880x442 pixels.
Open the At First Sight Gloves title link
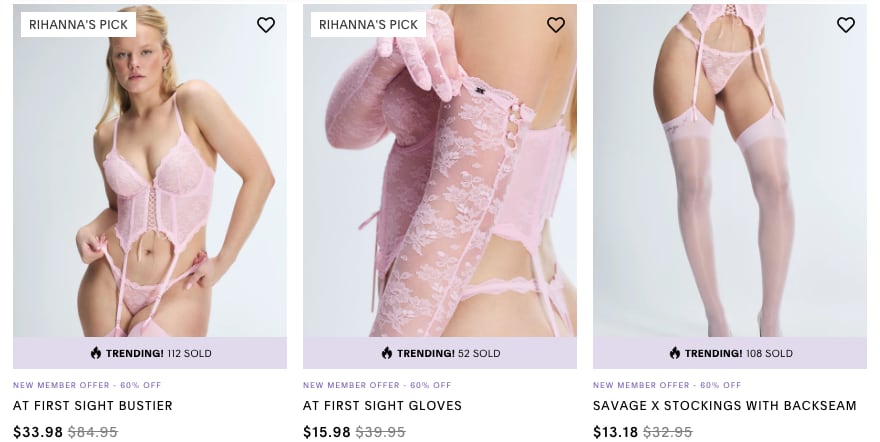pos(382,406)
